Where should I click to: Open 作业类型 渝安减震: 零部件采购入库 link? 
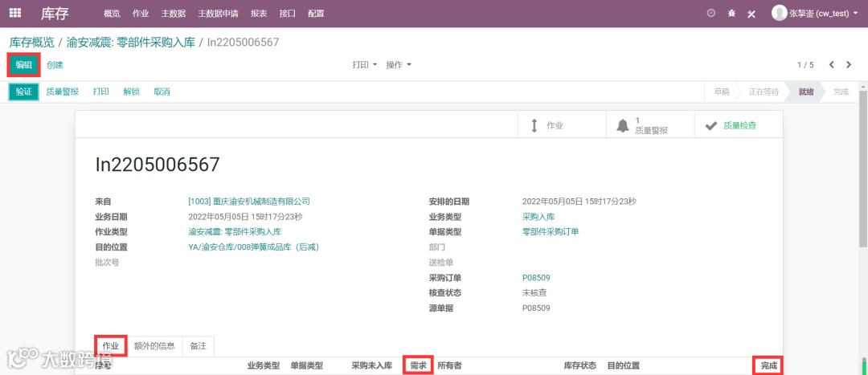click(235, 232)
